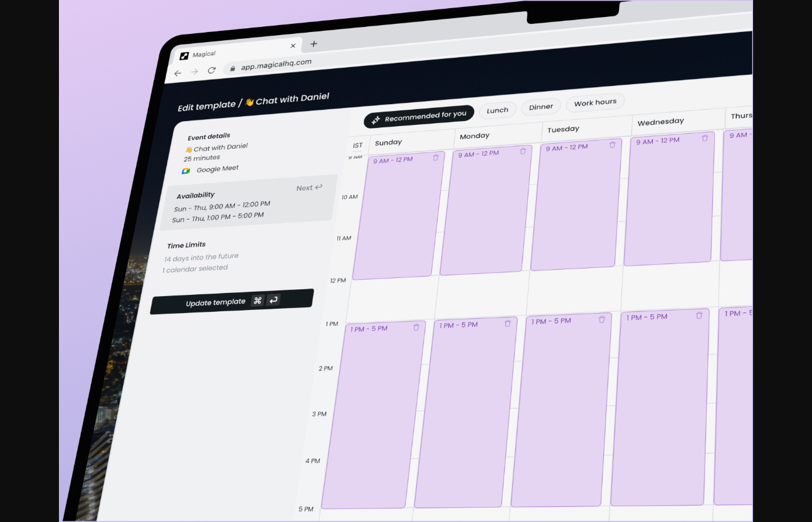Go back in browser history
This screenshot has height=522, width=812.
177,73
